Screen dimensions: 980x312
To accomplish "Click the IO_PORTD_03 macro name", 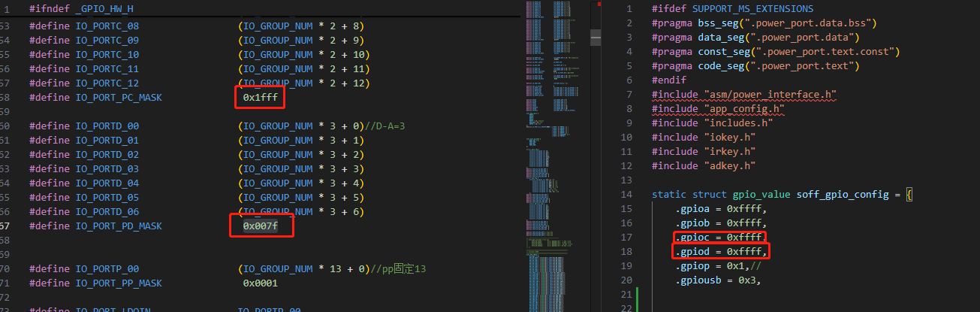I will 107,169.
